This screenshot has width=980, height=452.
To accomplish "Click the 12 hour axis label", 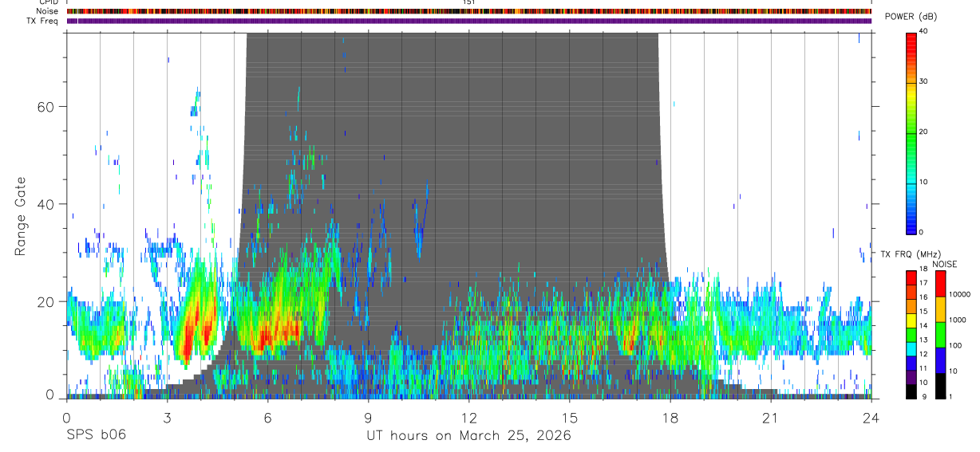I will 468,418.
